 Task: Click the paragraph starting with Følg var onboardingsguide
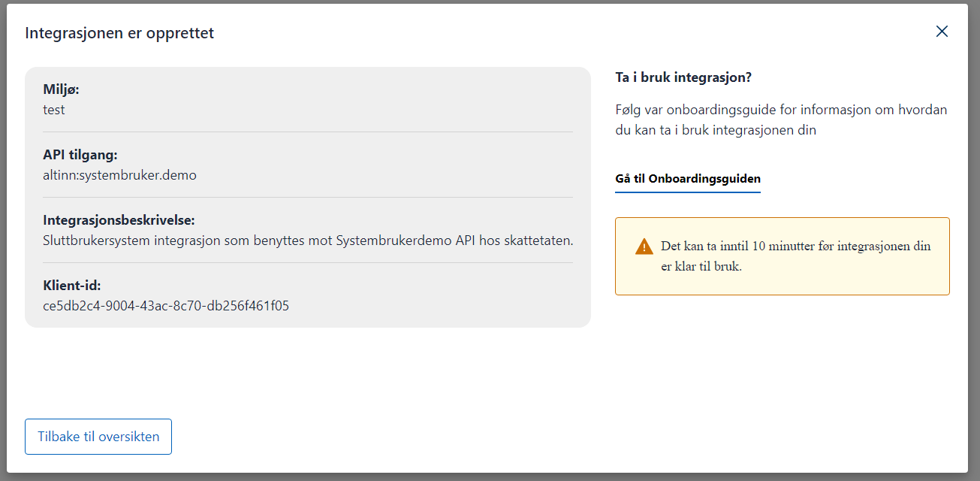(x=781, y=120)
